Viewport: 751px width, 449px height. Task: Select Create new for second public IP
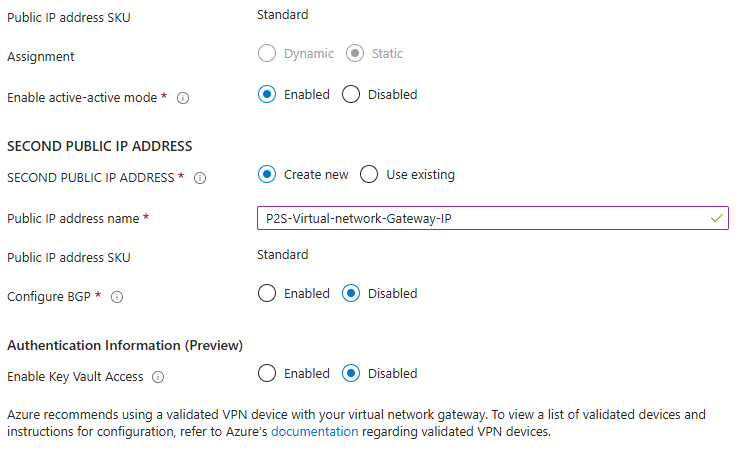pyautogui.click(x=267, y=174)
